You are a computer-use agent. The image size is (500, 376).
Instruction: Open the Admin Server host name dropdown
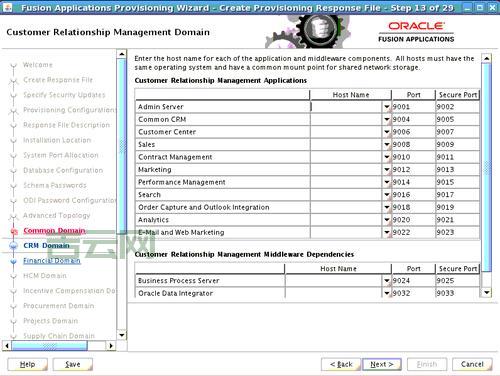click(386, 107)
